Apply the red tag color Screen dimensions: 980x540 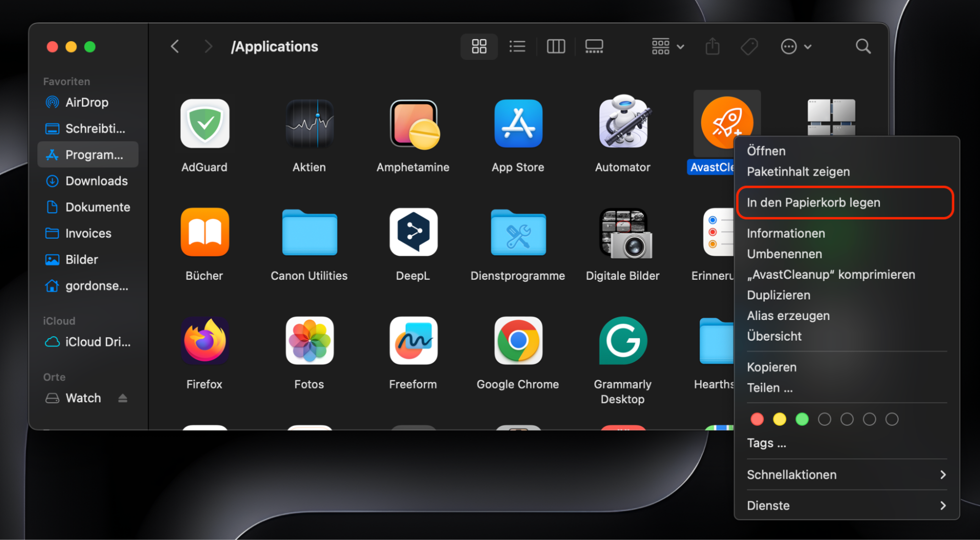point(757,419)
